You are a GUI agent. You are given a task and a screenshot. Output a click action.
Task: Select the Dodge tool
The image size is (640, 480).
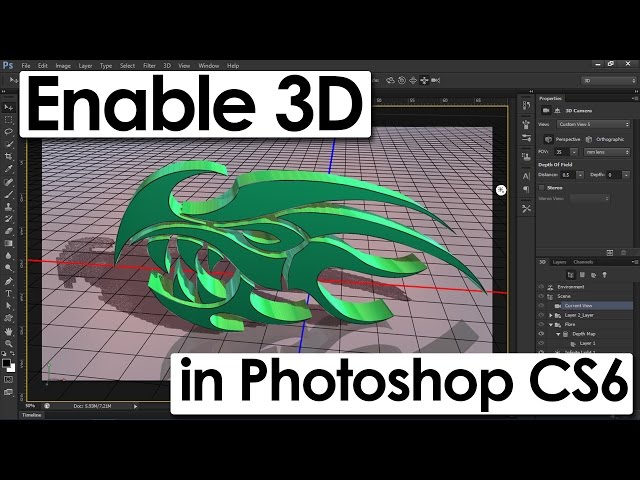[9, 268]
